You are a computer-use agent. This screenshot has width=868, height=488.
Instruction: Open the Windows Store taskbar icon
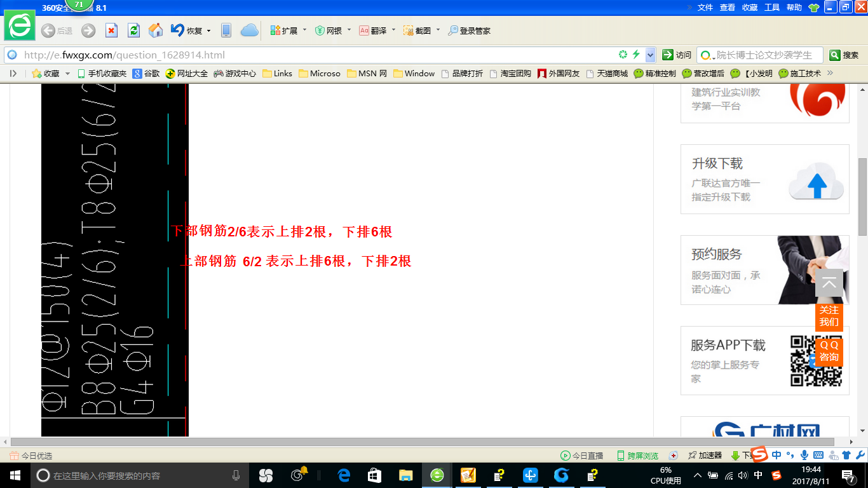click(375, 475)
